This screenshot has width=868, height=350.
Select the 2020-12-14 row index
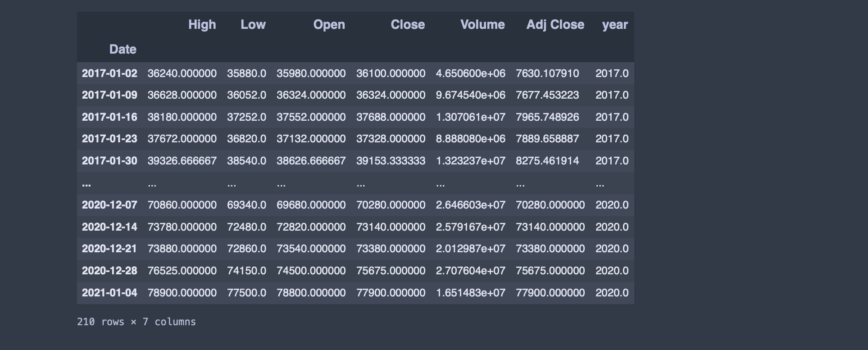pos(109,227)
